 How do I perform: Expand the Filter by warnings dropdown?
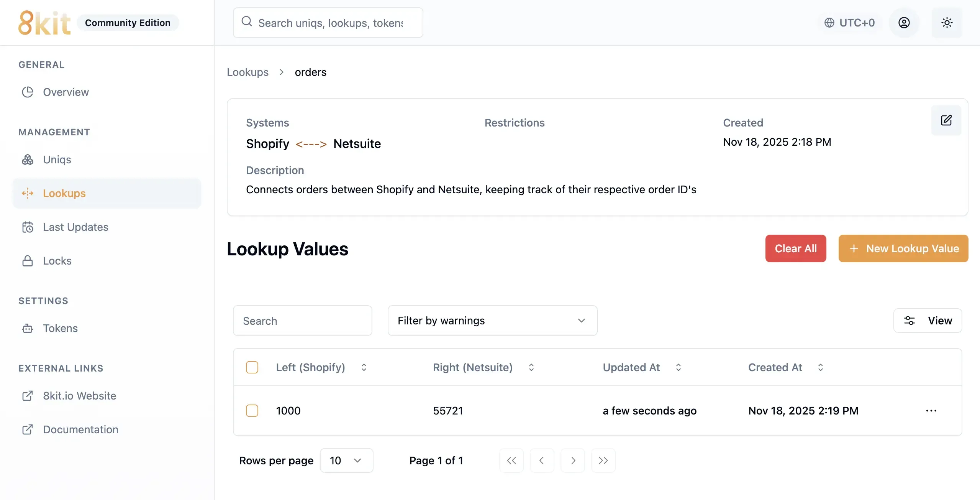[x=492, y=321]
